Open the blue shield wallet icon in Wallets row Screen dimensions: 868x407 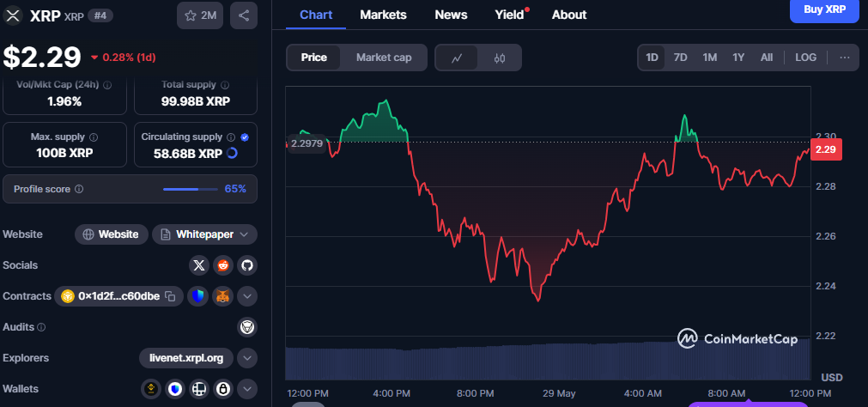(175, 389)
